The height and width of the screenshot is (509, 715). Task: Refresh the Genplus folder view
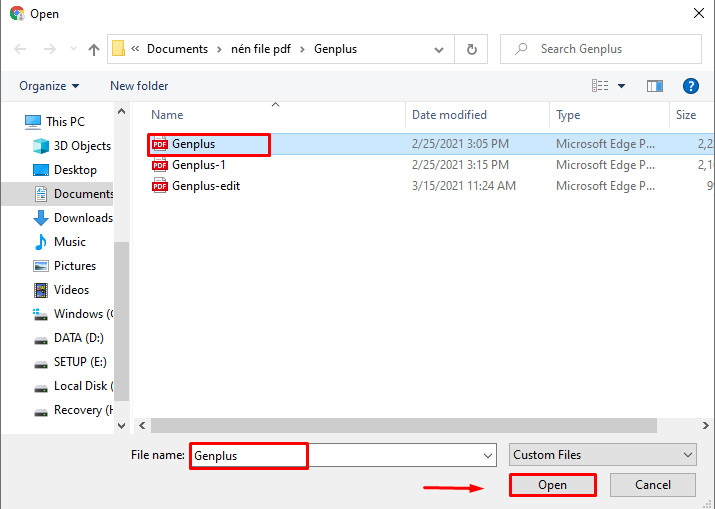(471, 49)
